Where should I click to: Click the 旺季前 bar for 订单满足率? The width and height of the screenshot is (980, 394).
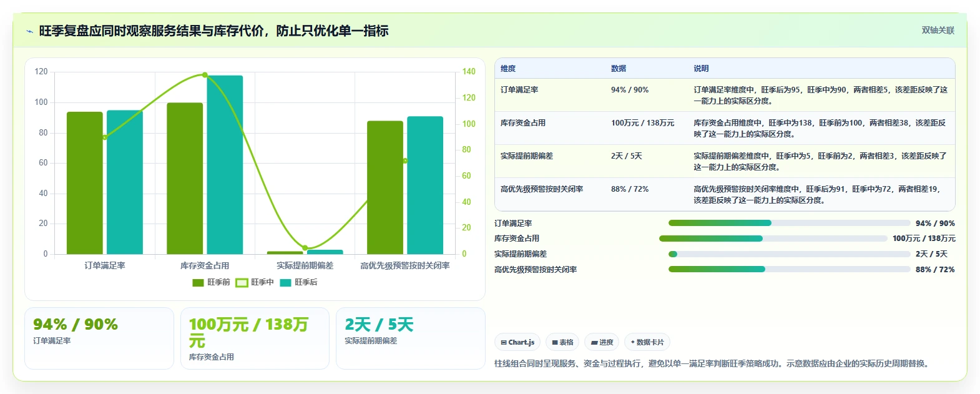tap(85, 183)
